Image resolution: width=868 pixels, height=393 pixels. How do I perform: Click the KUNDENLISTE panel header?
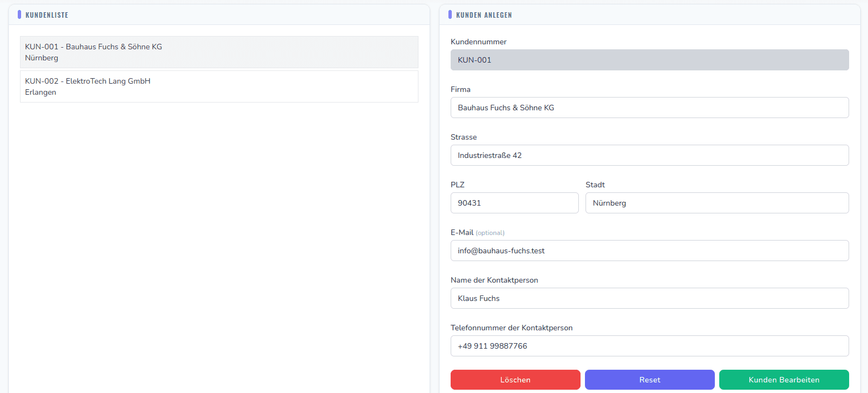pyautogui.click(x=47, y=15)
